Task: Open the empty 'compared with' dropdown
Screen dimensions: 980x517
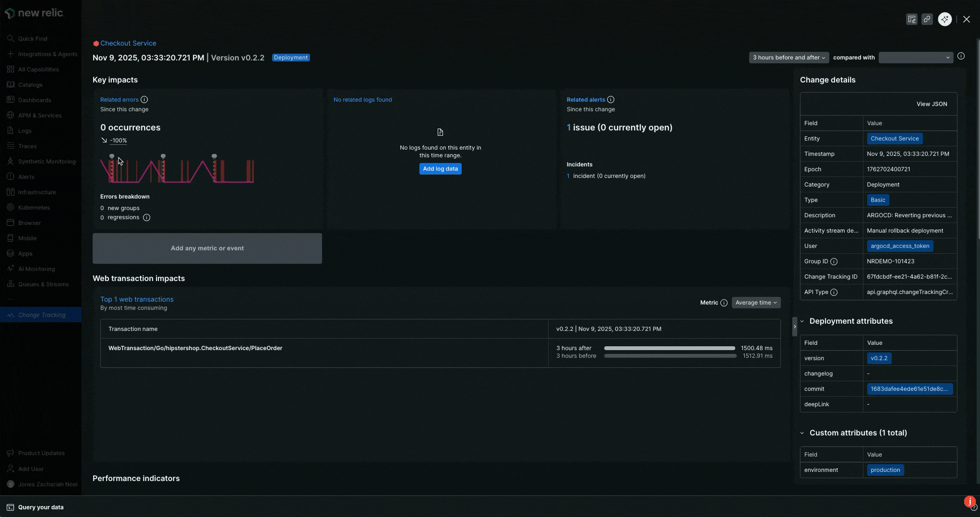Action: pyautogui.click(x=915, y=58)
